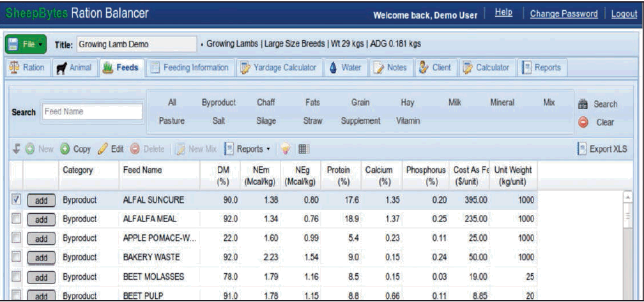Check the BAKERY WASTE checkbox

pos(16,257)
